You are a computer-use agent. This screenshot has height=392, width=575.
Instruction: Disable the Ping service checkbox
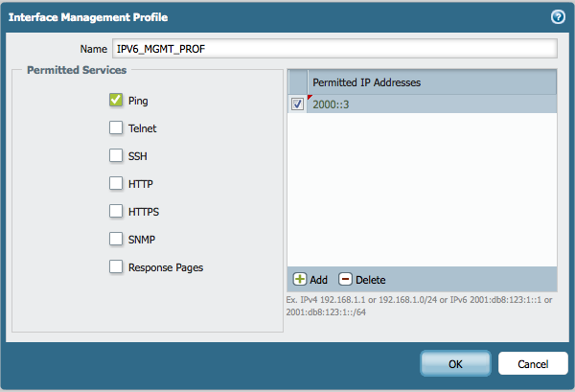pos(116,100)
